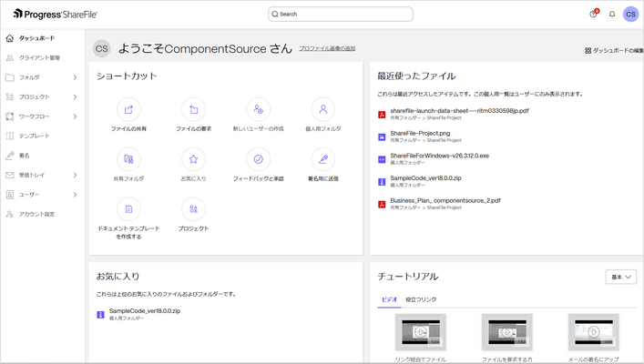The width and height of the screenshot is (644, 364).
Task: Open 署名 in the sidebar
Action: point(24,156)
